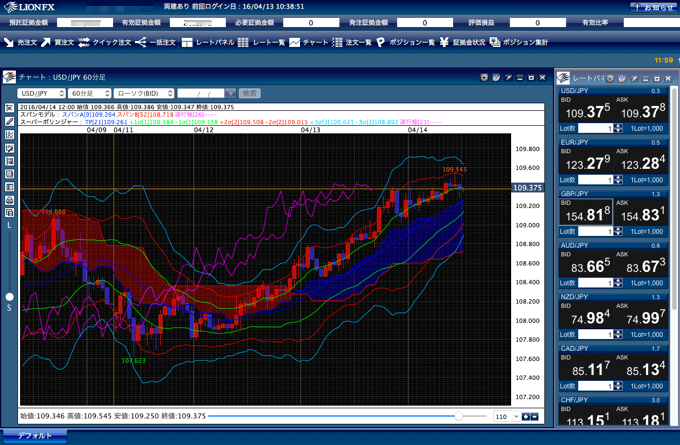Viewport: 680px width, 445px height.
Task: Click the L/S chart size slider knob
Action: tap(9, 297)
